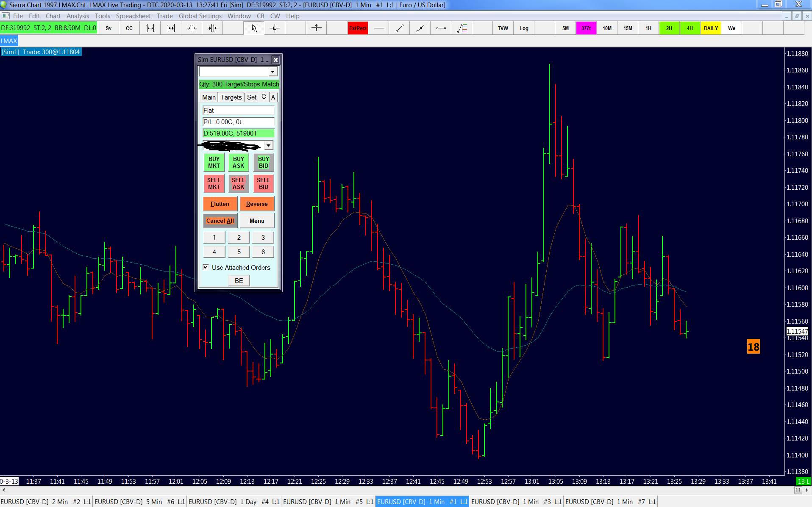Select quantity preset 1
This screenshot has height=507, width=812.
[x=214, y=238]
